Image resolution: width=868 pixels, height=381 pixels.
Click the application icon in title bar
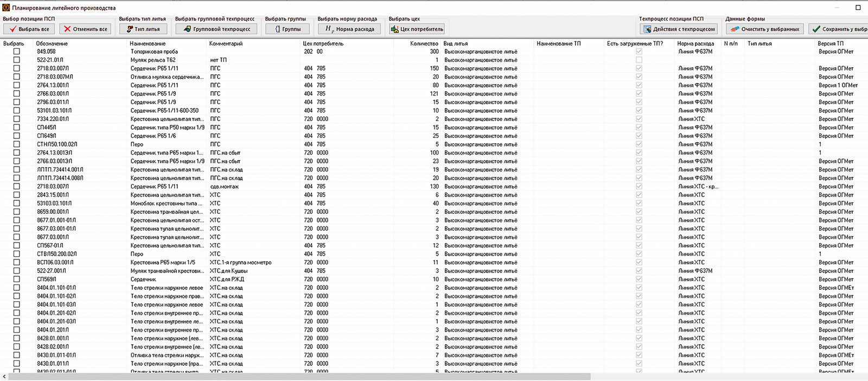click(6, 8)
